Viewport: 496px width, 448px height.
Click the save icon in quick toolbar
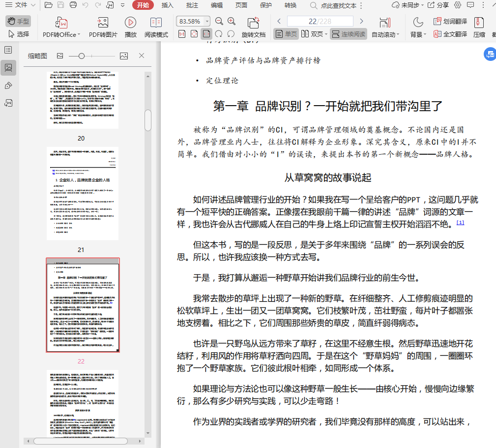(x=61, y=5)
